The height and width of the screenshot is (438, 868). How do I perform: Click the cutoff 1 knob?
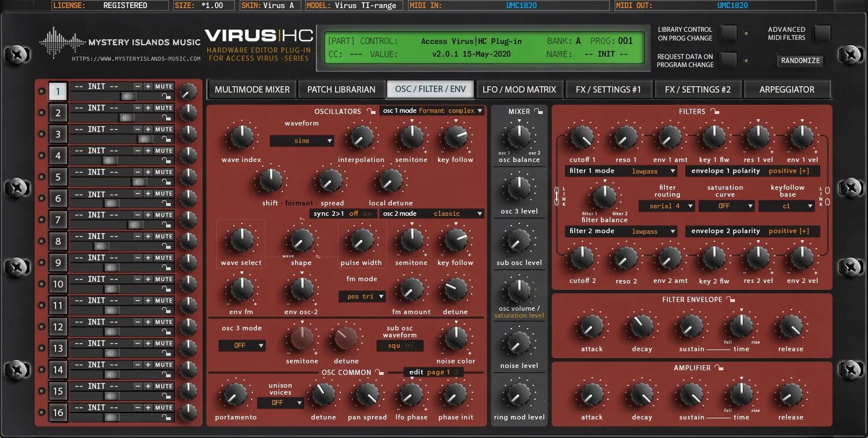pyautogui.click(x=582, y=138)
